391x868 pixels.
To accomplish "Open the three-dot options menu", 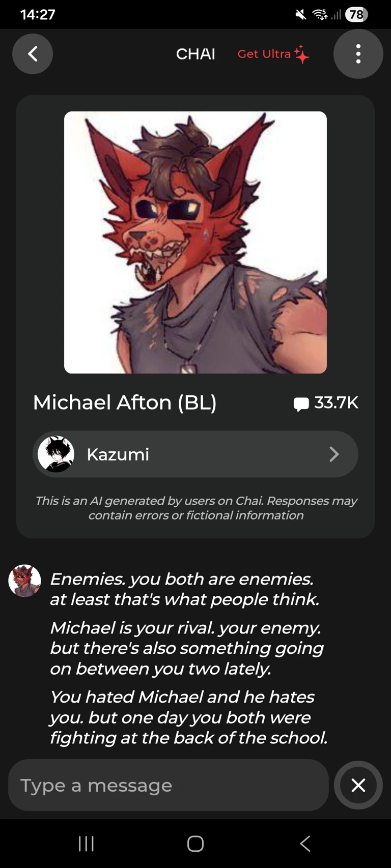I will (x=358, y=54).
